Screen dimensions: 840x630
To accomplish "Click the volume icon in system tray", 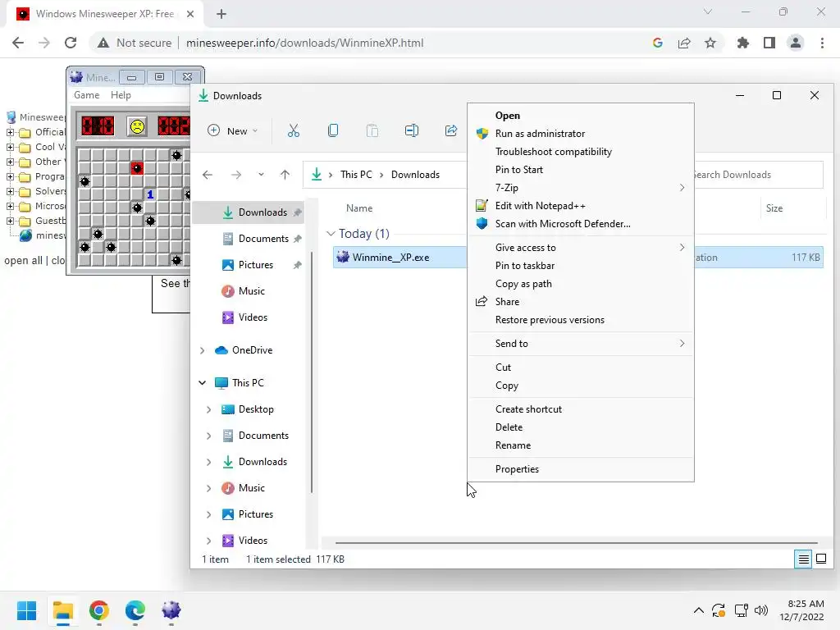I will [760, 610].
